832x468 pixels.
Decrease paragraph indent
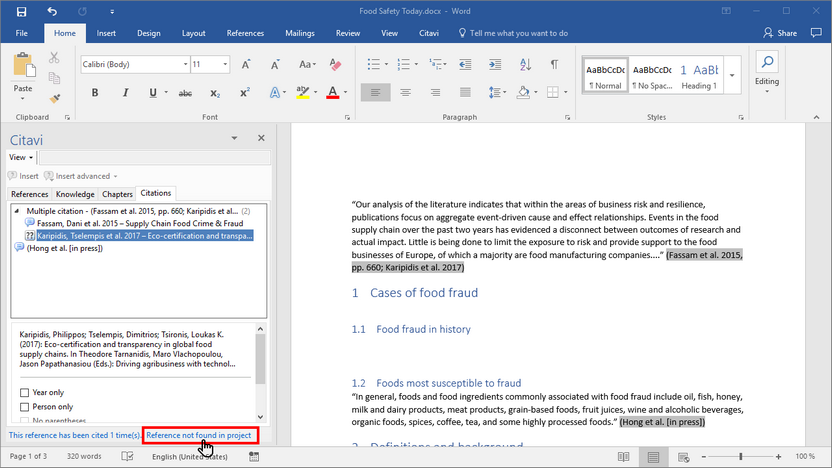coord(465,65)
